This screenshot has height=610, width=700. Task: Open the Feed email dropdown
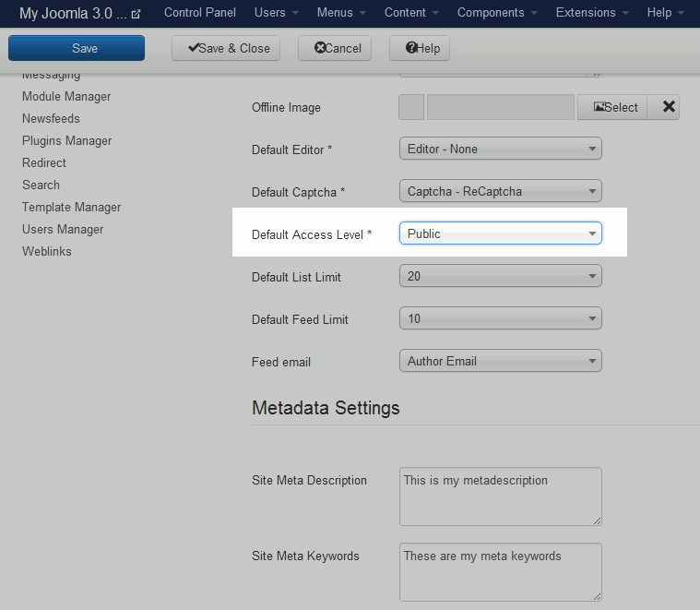point(501,361)
